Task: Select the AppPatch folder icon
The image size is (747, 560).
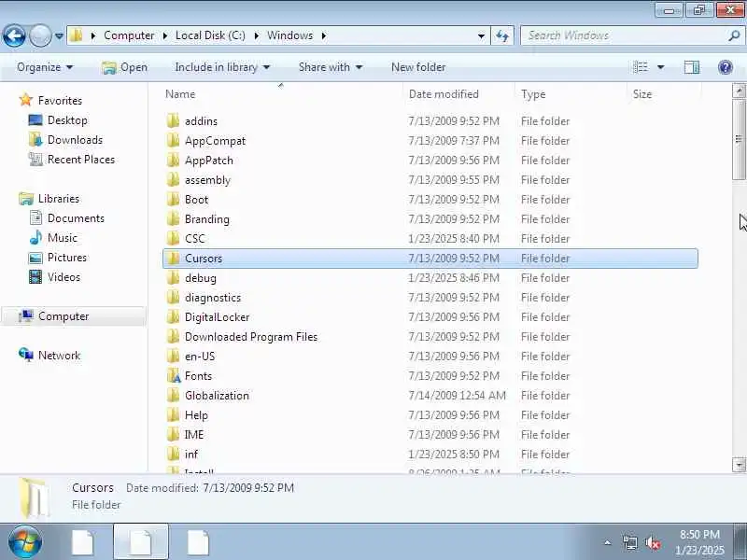Action: click(173, 160)
